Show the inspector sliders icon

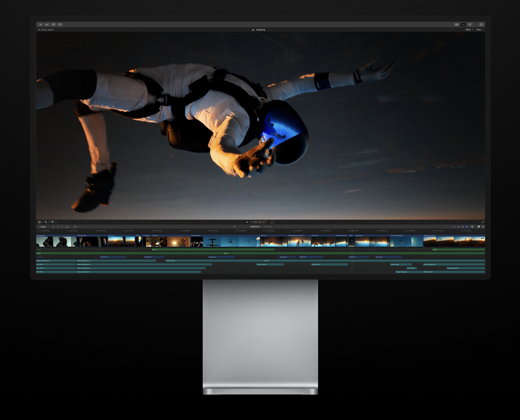pyautogui.click(x=470, y=25)
